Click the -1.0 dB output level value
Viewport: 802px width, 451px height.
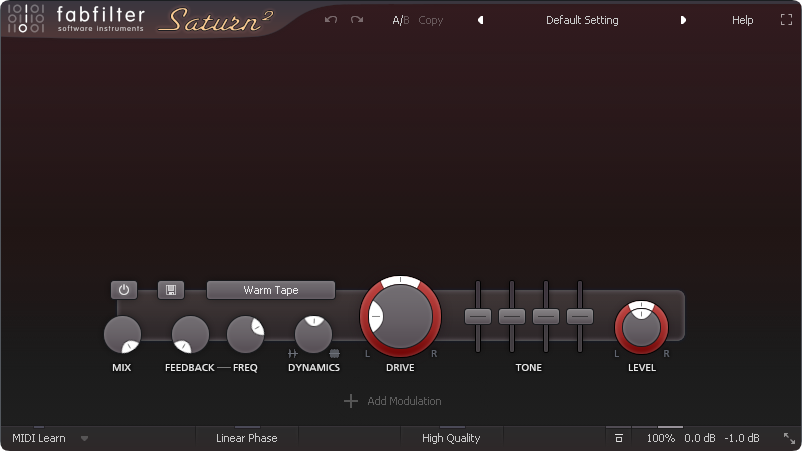pyautogui.click(x=742, y=438)
